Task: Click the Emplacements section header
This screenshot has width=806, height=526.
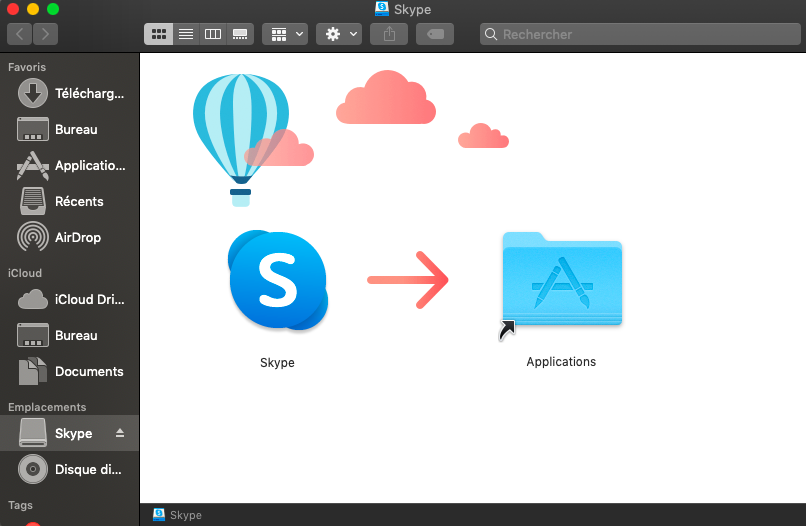Action: [47, 407]
